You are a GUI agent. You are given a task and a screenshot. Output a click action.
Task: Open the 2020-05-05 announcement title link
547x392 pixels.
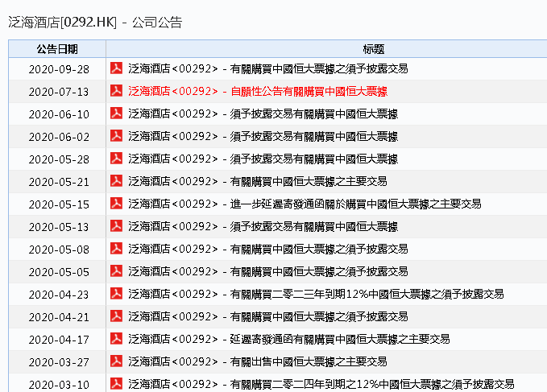pyautogui.click(x=268, y=271)
